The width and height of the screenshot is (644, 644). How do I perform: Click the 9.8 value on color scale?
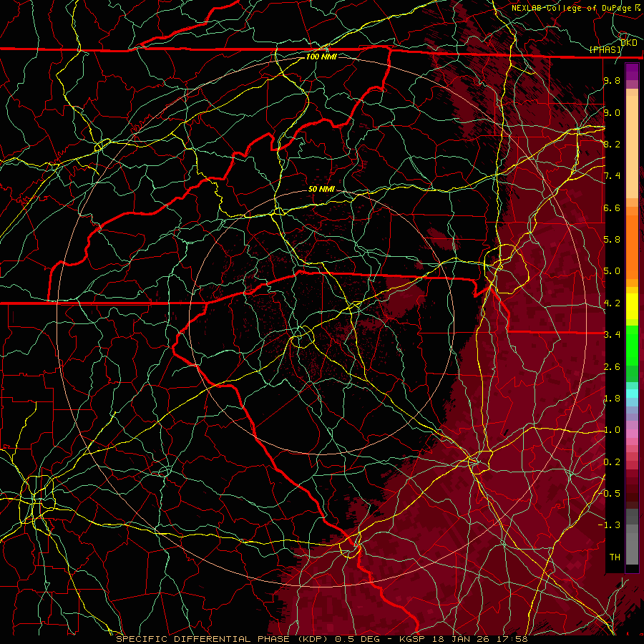(x=612, y=80)
